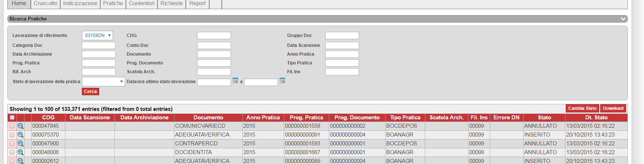Switch to the Cruscotto tab
The width and height of the screenshot is (644, 164).
point(46,4)
